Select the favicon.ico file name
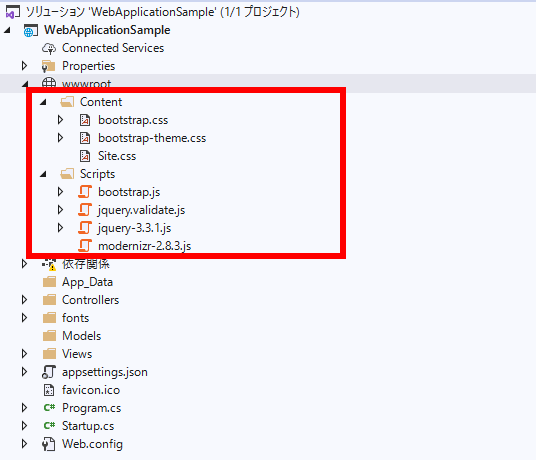This screenshot has width=536, height=460. [x=91, y=390]
